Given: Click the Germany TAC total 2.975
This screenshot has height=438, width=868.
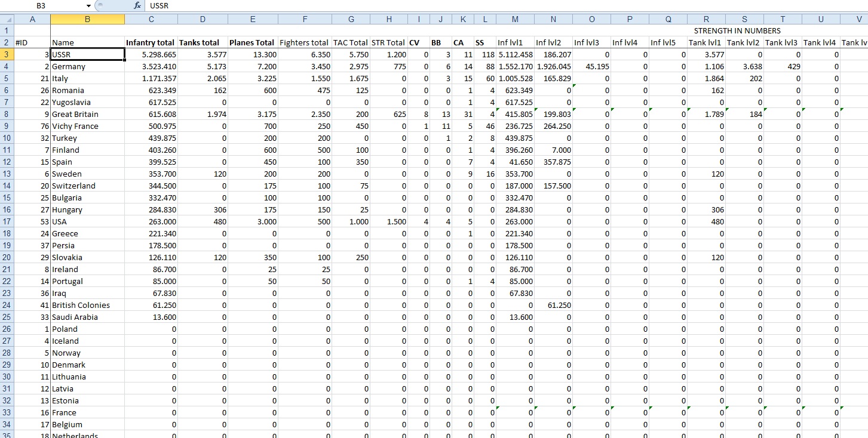Looking at the screenshot, I should click(351, 66).
